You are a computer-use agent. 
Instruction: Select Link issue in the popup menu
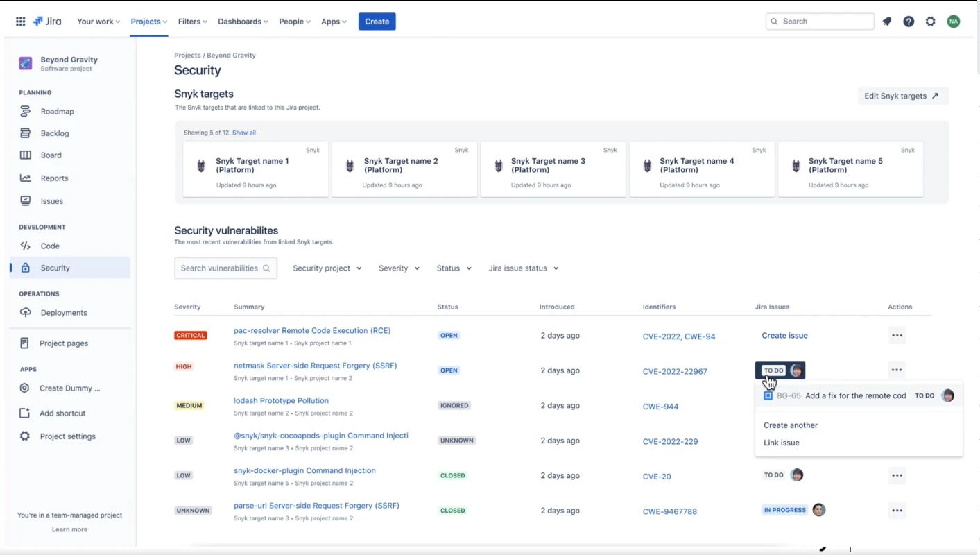tap(782, 443)
